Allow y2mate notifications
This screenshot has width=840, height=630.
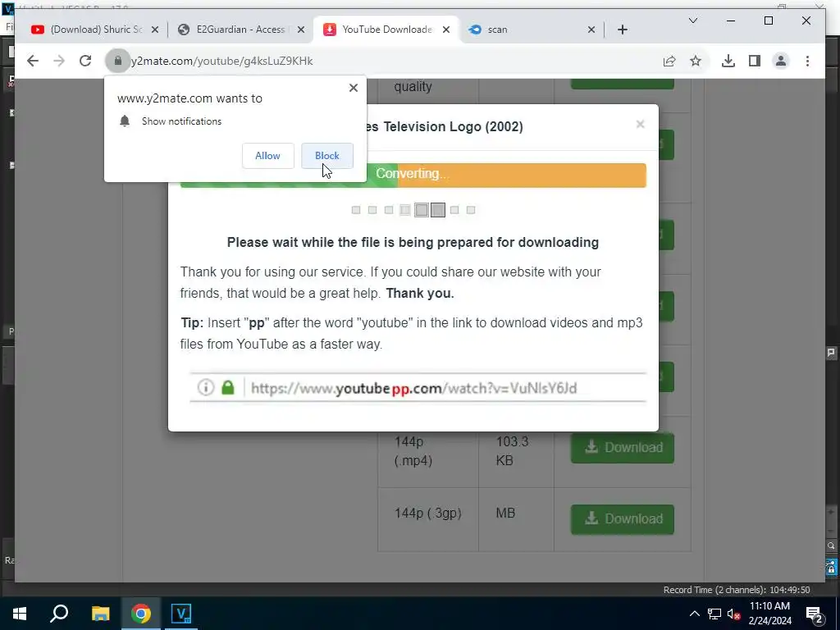(x=268, y=156)
